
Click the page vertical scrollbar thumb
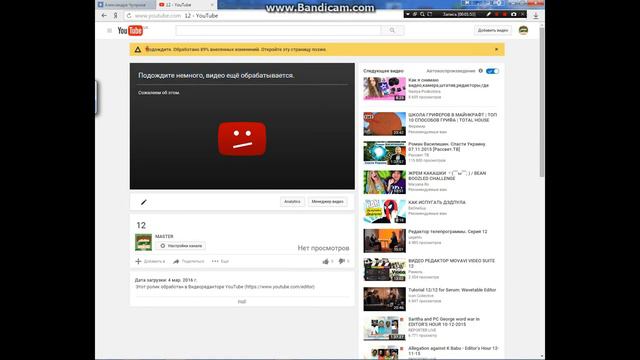[x=542, y=102]
